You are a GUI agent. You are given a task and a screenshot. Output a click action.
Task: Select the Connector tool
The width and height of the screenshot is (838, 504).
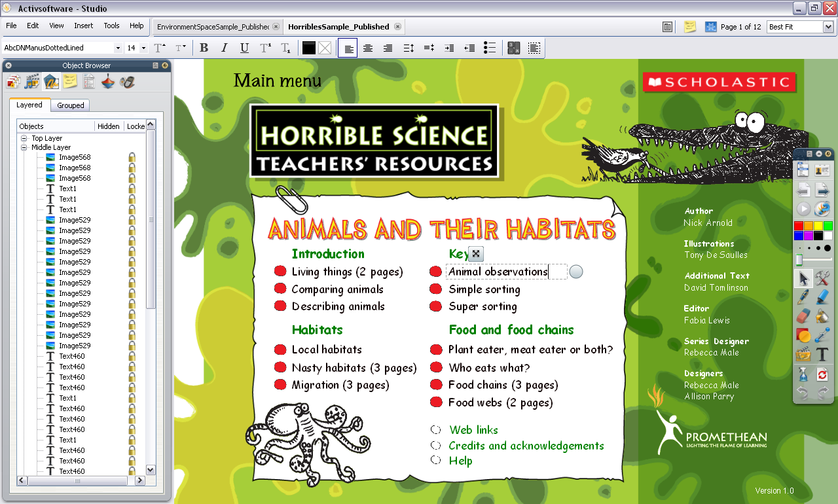point(823,336)
